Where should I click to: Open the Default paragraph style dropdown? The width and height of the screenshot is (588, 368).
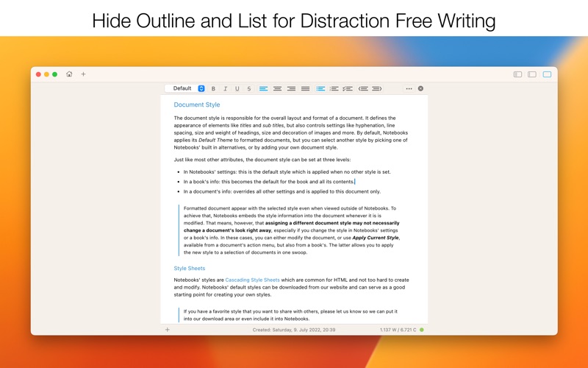coord(185,88)
